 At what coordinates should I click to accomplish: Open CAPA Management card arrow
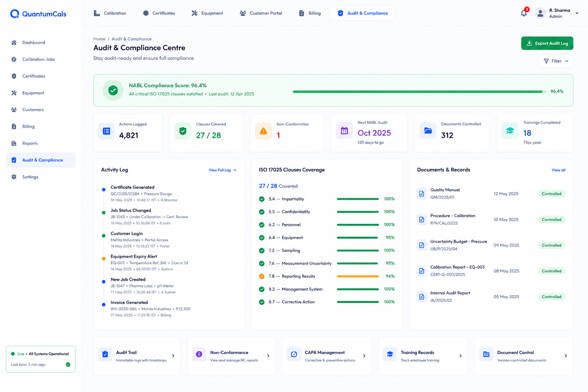click(364, 356)
